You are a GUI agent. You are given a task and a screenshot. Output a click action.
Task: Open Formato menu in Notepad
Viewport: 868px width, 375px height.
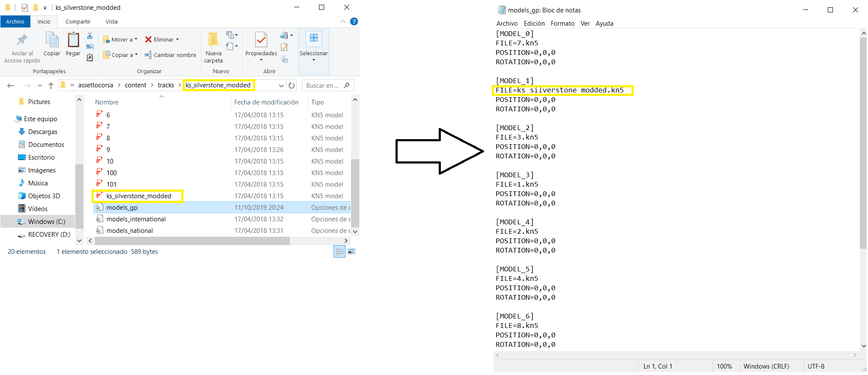point(562,24)
